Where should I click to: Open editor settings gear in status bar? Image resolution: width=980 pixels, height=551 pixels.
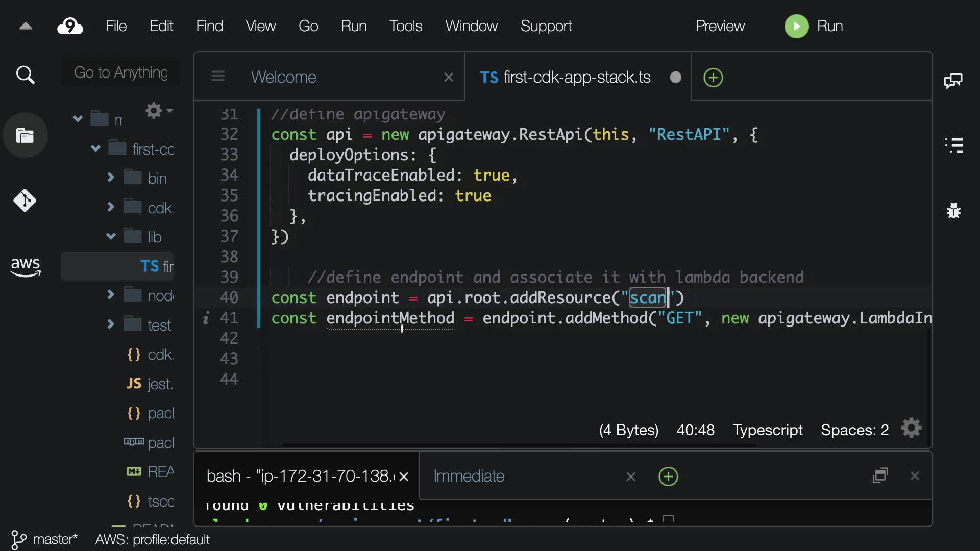tap(911, 429)
